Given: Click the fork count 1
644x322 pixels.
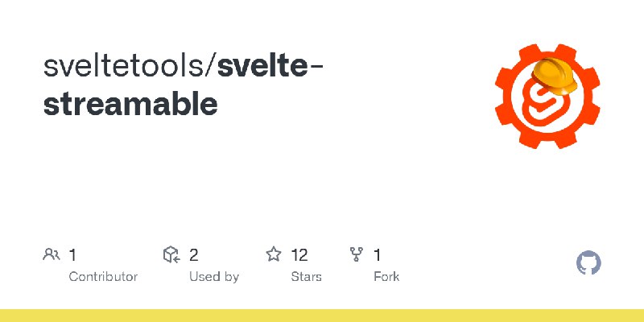Looking at the screenshot, I should click(x=377, y=255).
